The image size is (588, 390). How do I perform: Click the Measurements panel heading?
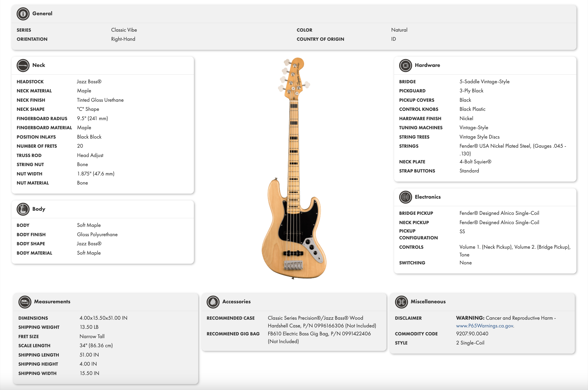click(x=52, y=301)
